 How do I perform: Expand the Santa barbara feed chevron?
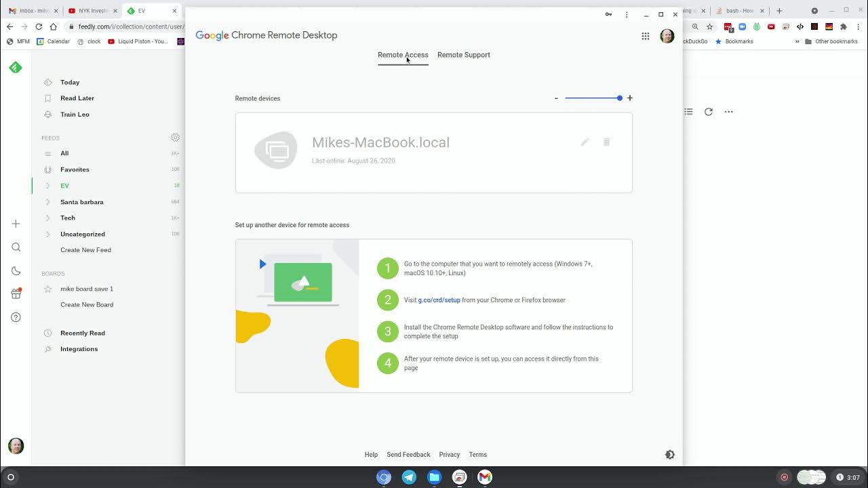(47, 202)
